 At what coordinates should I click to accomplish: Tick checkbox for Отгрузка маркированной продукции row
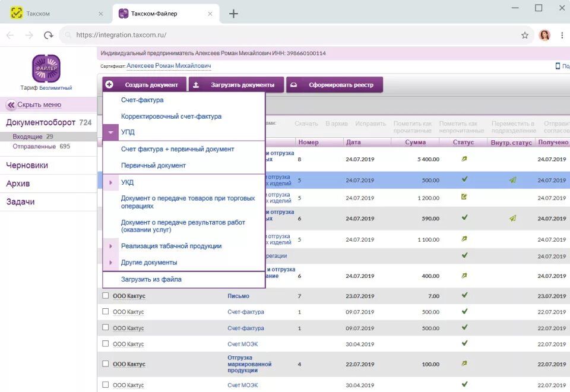(x=106, y=363)
